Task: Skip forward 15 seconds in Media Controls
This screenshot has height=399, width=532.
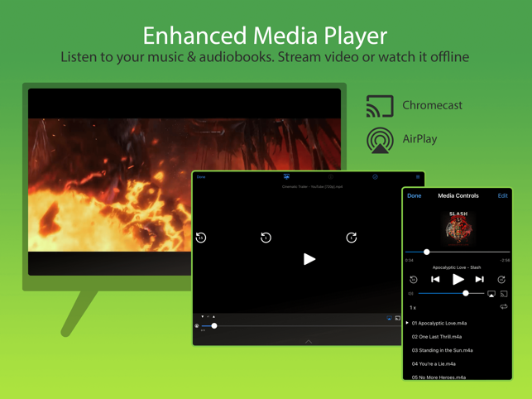Action: click(501, 280)
